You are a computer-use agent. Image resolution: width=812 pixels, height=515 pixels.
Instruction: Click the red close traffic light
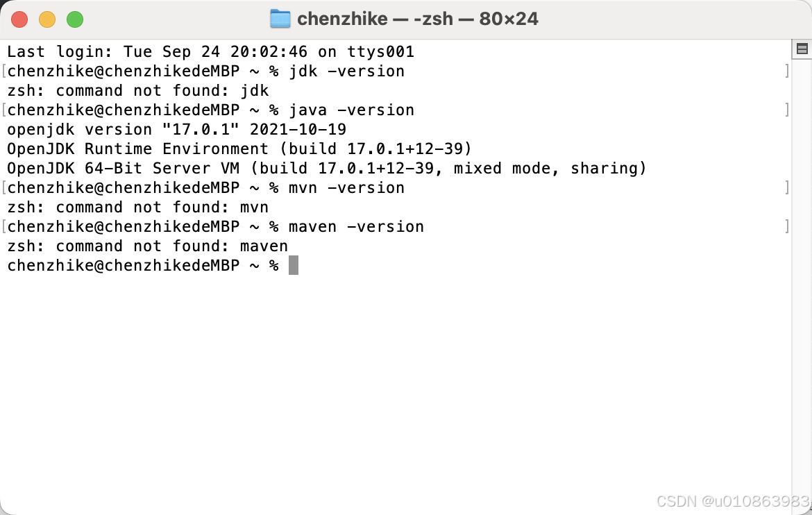pyautogui.click(x=19, y=19)
